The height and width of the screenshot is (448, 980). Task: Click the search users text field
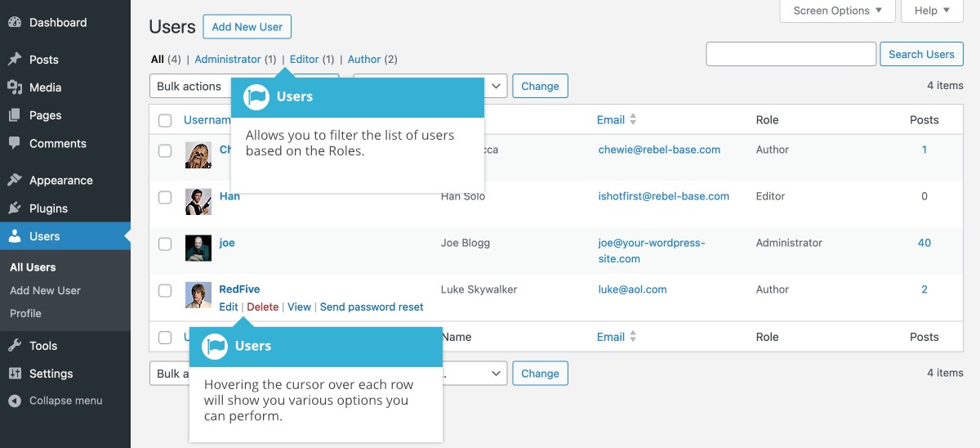coord(791,55)
